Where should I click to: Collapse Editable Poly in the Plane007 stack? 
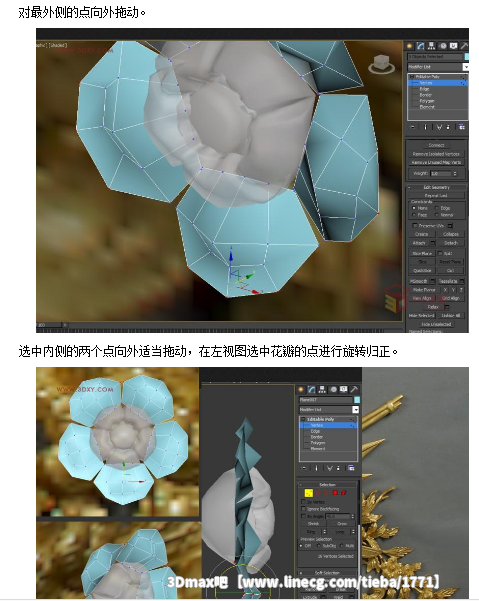tap(303, 419)
